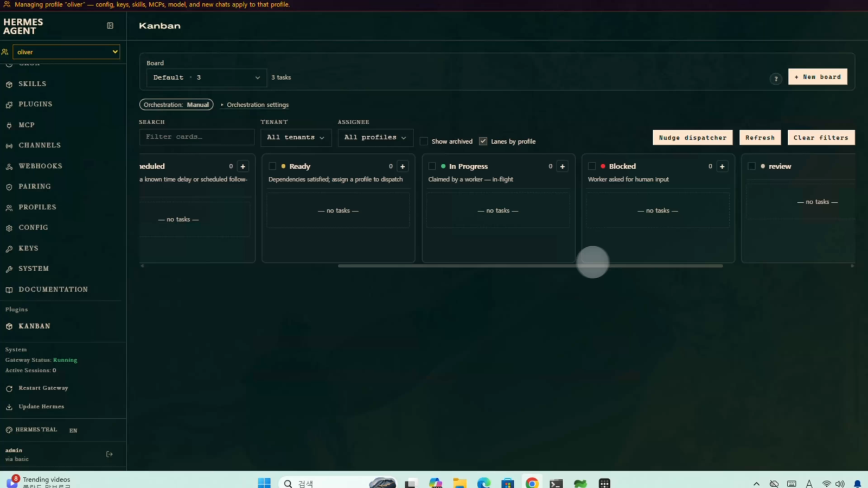
Task: Open Google Chrome from the taskbar
Action: [x=532, y=483]
